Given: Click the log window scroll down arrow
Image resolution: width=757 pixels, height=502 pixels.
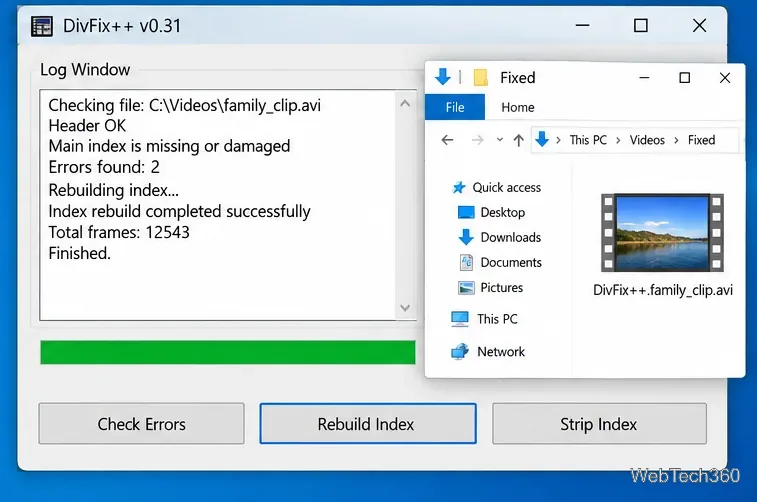Looking at the screenshot, I should pyautogui.click(x=405, y=307).
